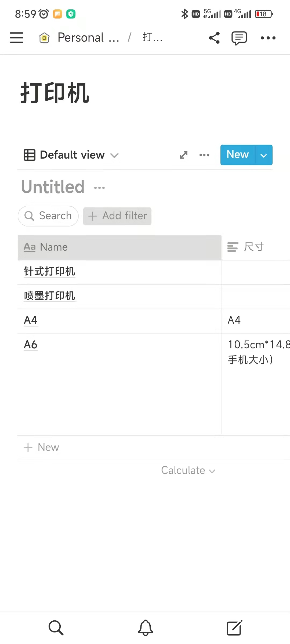Open notifications from the bell icon
Viewport: 290px width, 644px height.
click(145, 627)
